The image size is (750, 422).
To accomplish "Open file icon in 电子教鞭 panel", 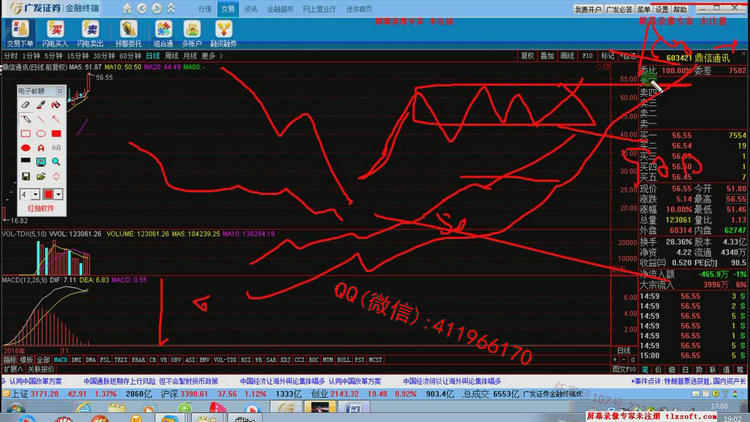I will 41,177.
